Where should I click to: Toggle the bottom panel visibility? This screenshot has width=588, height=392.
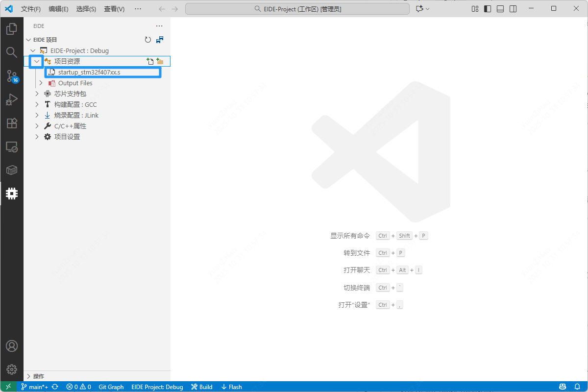pos(500,9)
